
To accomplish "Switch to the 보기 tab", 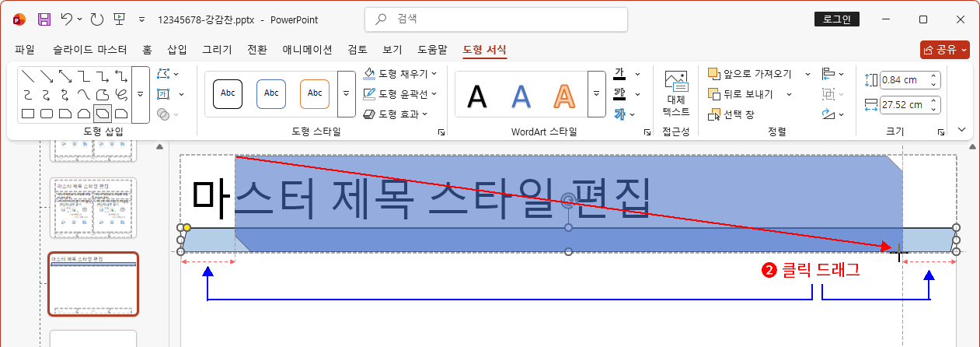I will coord(392,50).
